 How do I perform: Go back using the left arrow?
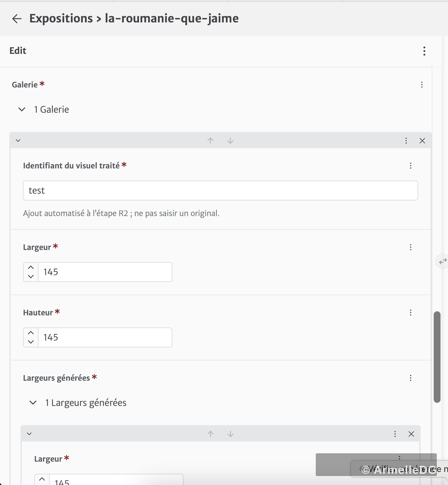click(x=17, y=19)
